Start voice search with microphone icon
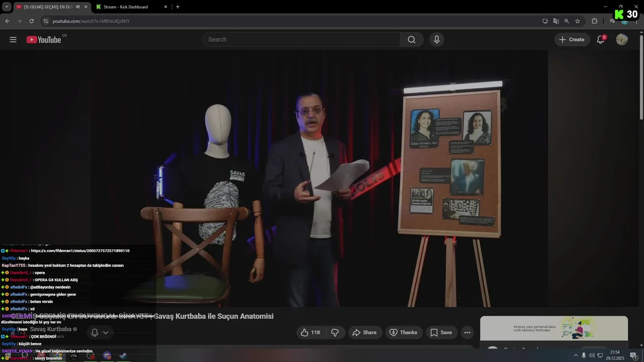Screen dimensions: 644x362 click(x=436, y=40)
